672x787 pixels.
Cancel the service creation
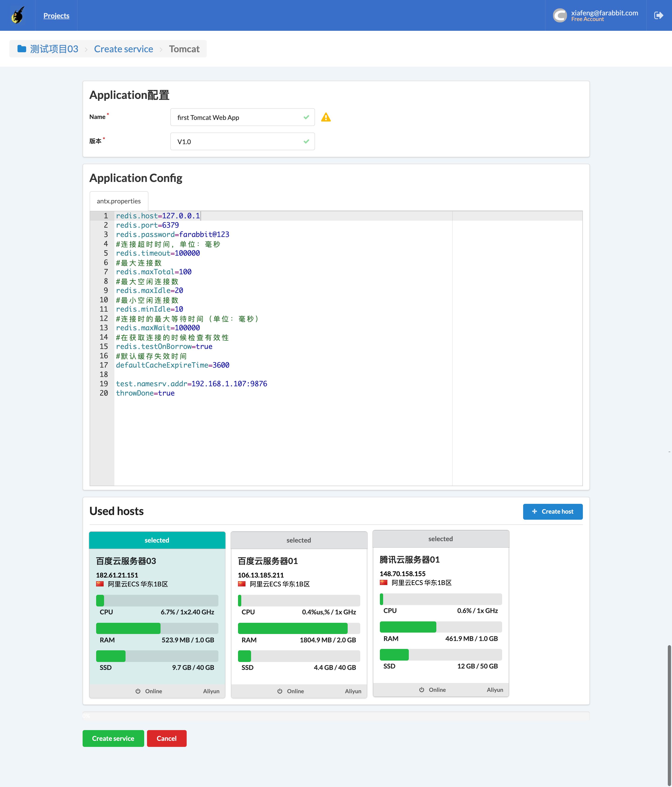pyautogui.click(x=166, y=738)
